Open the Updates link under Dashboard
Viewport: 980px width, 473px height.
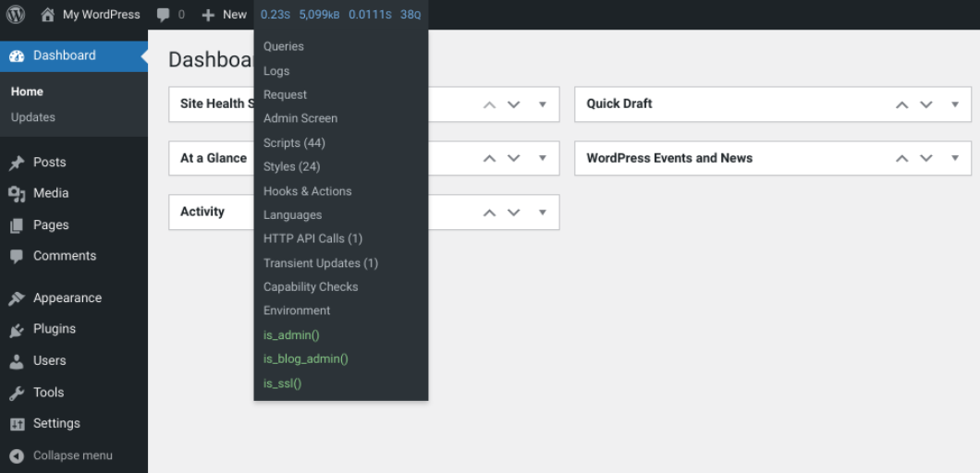click(33, 117)
